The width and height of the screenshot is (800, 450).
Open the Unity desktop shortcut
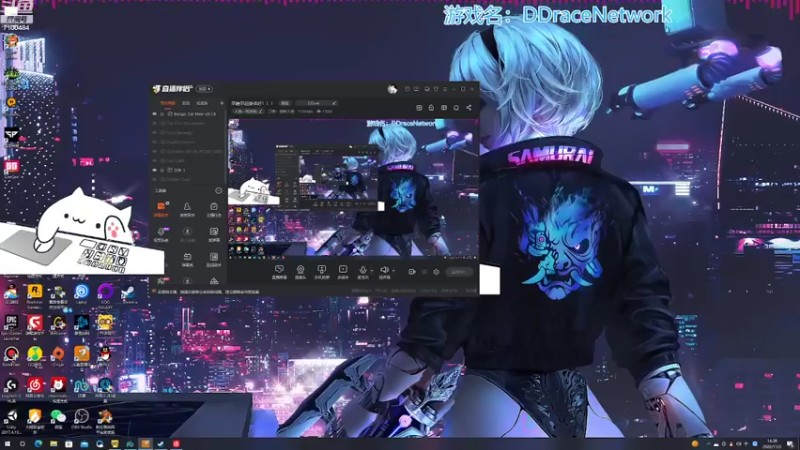[11, 421]
